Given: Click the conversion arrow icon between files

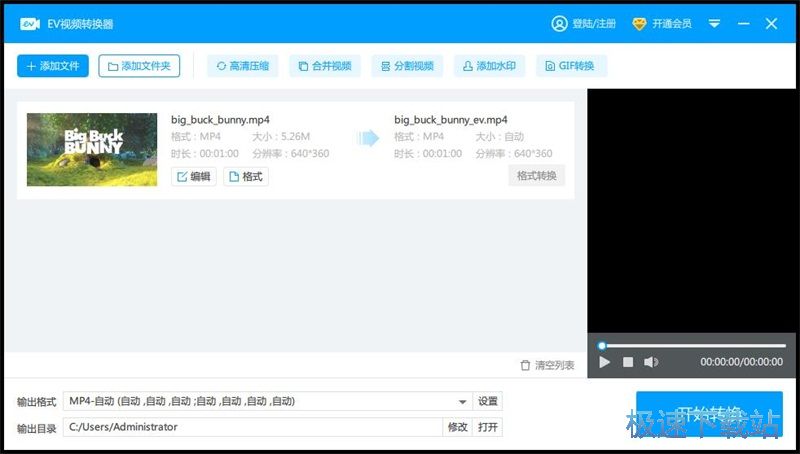Looking at the screenshot, I should click(x=368, y=138).
